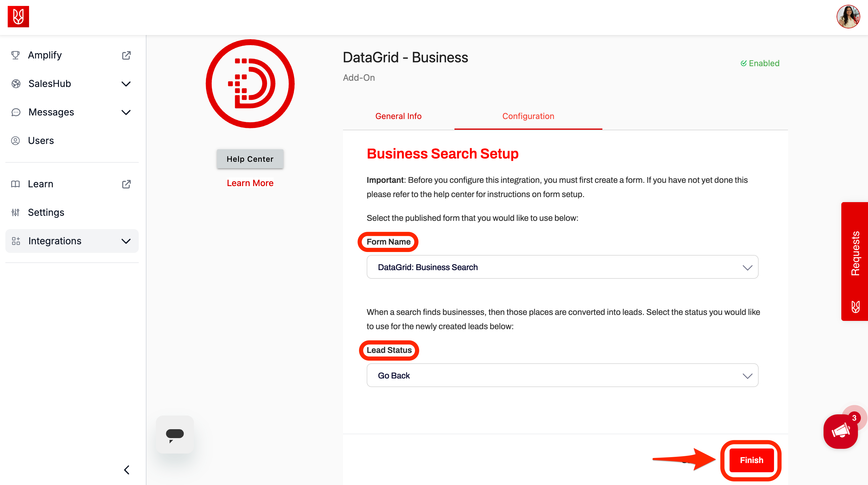Switch to the General Info tab
The image size is (868, 485).
tap(398, 116)
